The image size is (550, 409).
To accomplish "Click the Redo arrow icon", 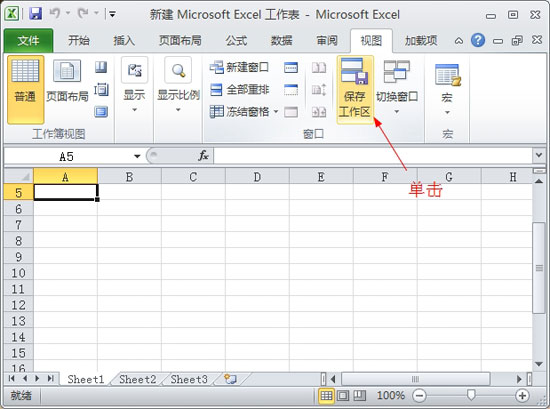I will [83, 14].
